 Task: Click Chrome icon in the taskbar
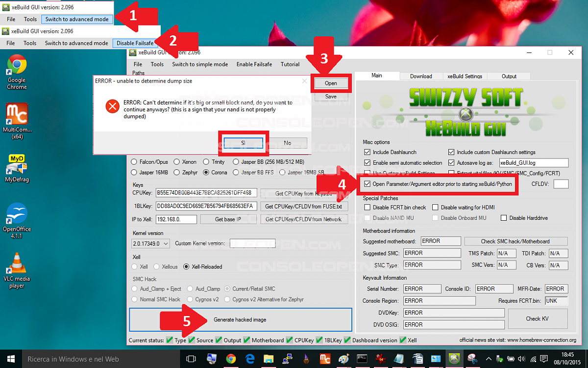(231, 359)
